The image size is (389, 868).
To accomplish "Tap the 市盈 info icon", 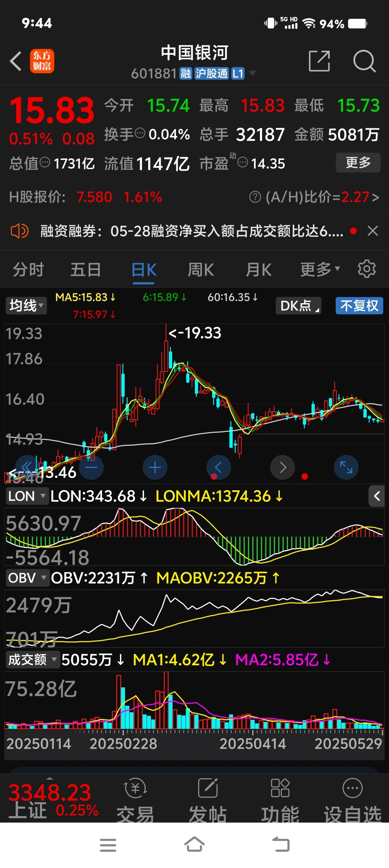I will coord(243,163).
